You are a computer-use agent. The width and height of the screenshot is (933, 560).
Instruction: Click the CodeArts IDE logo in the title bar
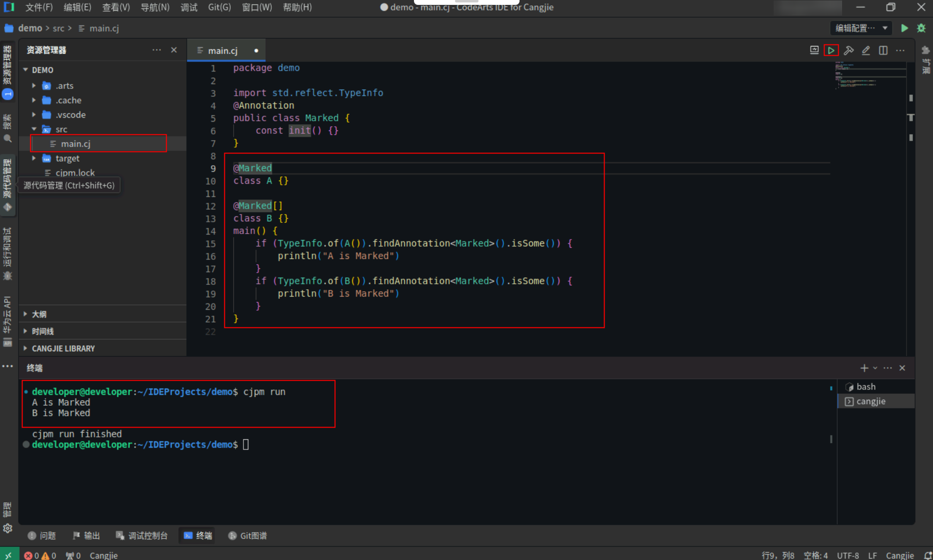click(9, 7)
